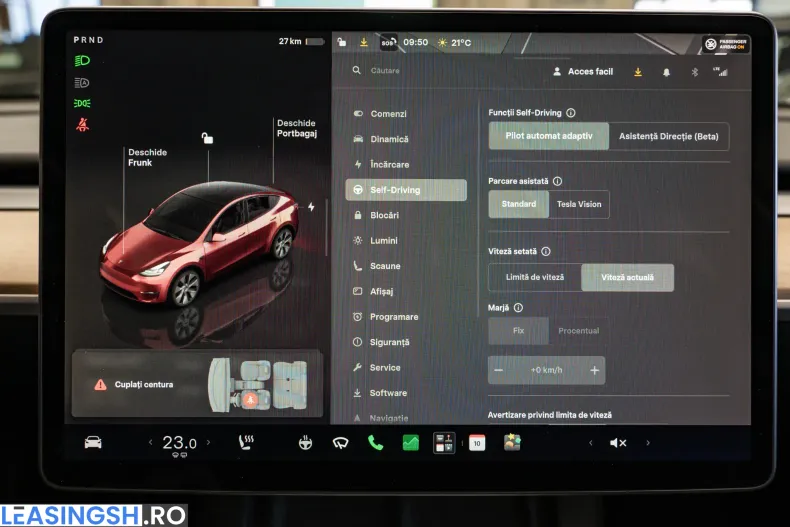Unmute the volume speaker icon
790x527 pixels.
point(618,443)
